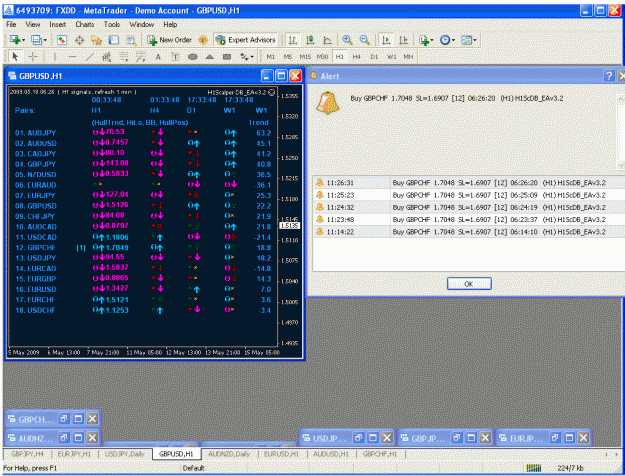Restore the minimized USDJP chart window
The image size is (625, 476).
point(359,438)
